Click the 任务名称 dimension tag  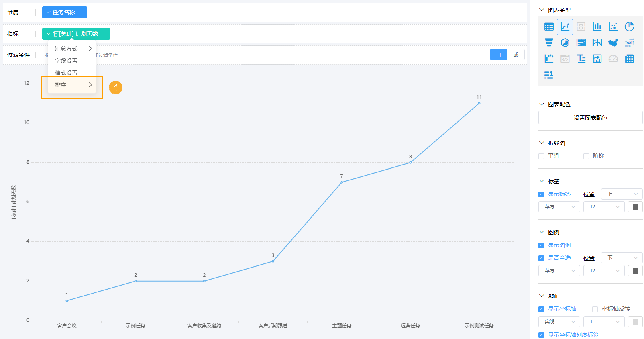[64, 12]
